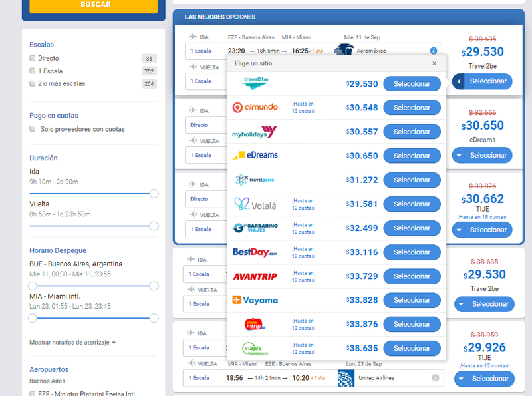The height and width of the screenshot is (396, 532).
Task: Expand sites arrow on TIJE $29.926 card
Action: pos(460,378)
